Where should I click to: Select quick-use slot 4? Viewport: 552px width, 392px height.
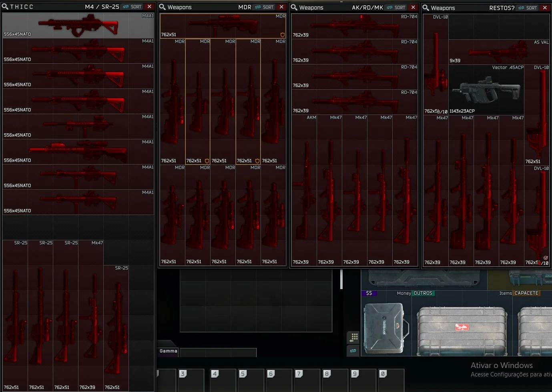[x=223, y=380]
